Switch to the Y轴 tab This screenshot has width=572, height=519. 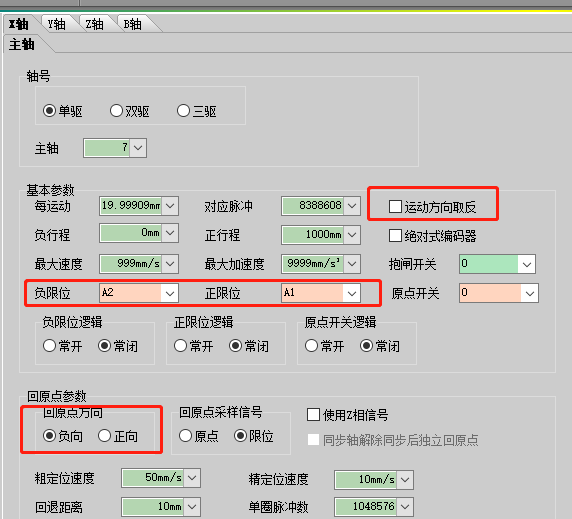tap(57, 24)
